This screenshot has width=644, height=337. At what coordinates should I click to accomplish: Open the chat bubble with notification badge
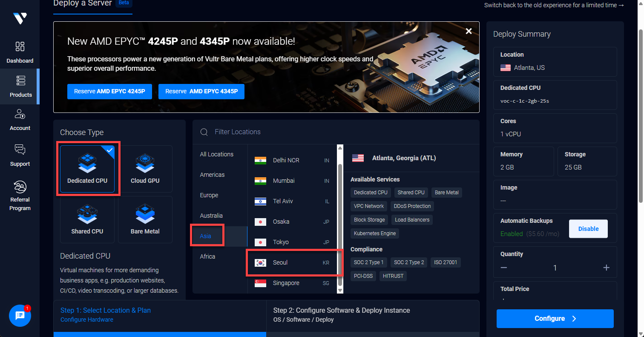click(x=20, y=316)
